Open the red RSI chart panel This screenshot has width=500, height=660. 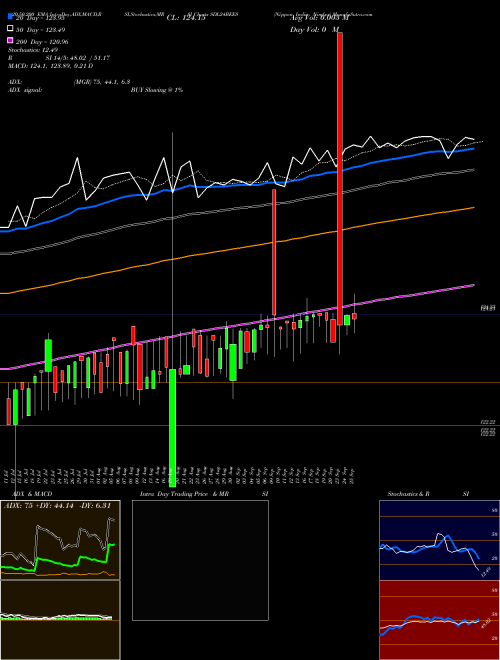[x=439, y=620]
